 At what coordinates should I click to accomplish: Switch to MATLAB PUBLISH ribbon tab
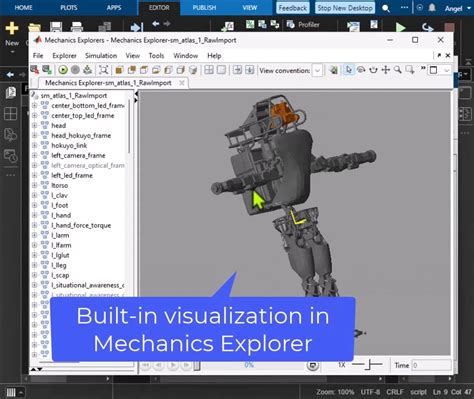[204, 7]
